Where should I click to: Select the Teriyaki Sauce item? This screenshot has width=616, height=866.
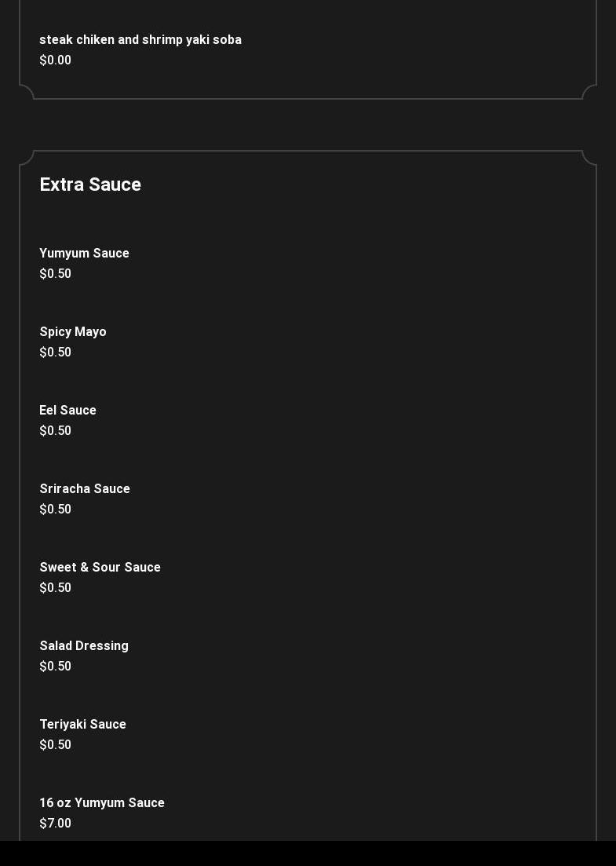83,724
